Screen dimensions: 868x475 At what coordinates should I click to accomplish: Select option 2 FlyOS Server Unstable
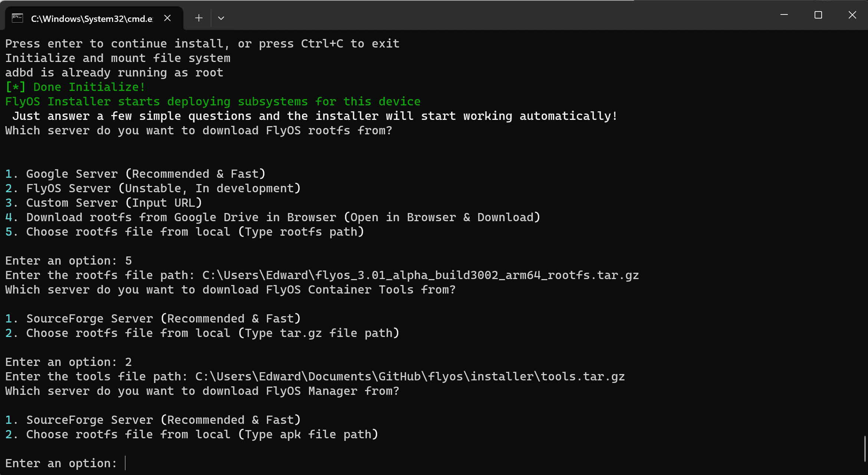[164, 188]
